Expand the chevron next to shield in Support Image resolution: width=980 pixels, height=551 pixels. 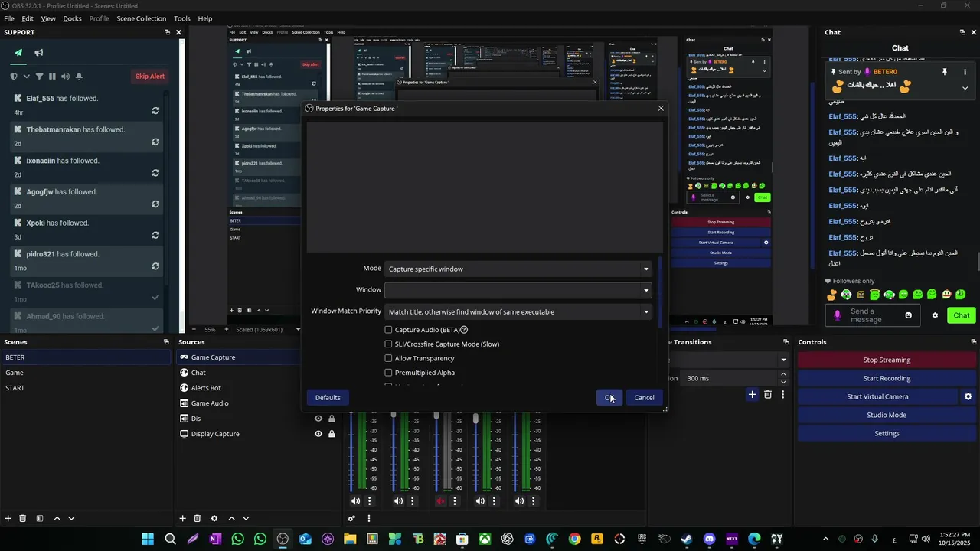point(26,77)
